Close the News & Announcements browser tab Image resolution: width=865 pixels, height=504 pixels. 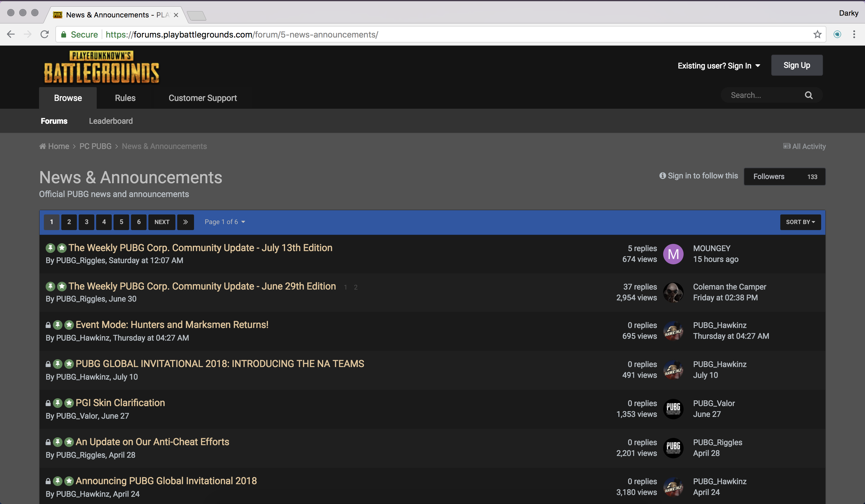coord(176,15)
